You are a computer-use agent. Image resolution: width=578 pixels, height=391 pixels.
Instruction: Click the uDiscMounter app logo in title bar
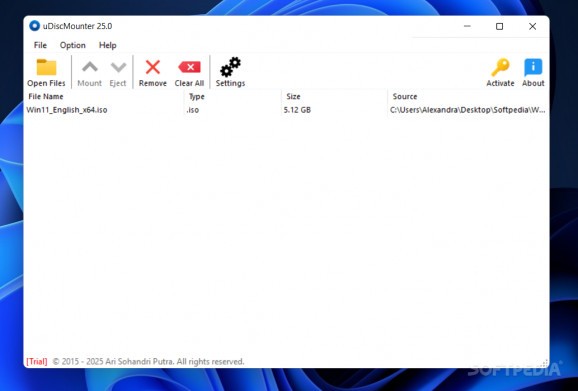pos(34,26)
